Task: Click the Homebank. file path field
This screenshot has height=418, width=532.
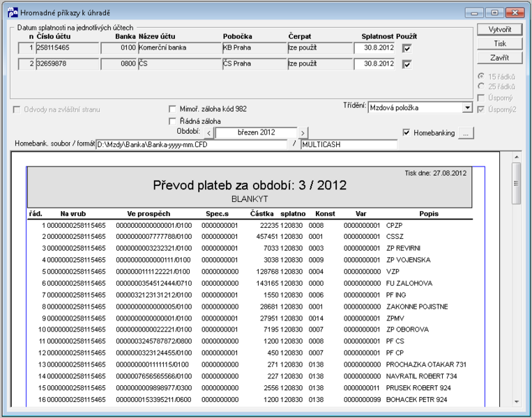Action: point(192,145)
